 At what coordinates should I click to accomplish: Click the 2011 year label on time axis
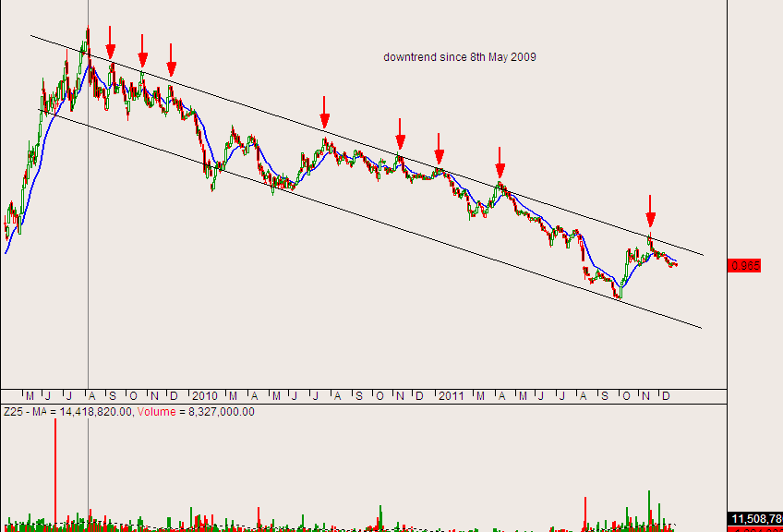451,396
